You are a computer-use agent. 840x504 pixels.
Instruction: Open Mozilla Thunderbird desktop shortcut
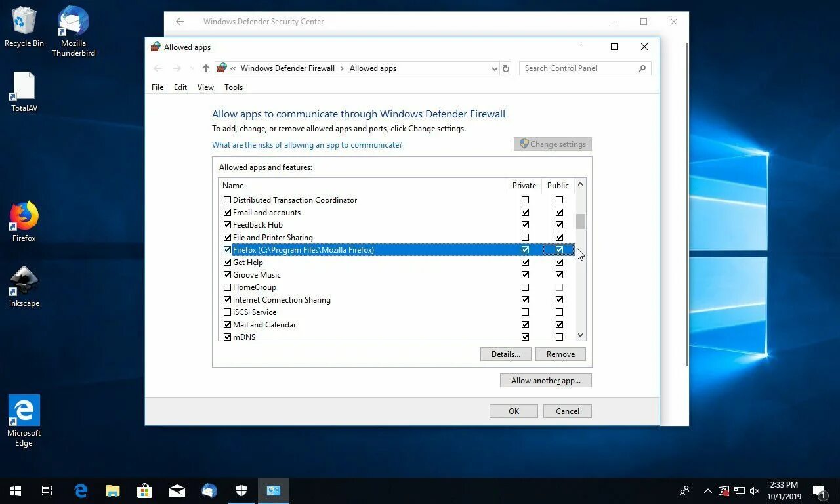coord(73,31)
